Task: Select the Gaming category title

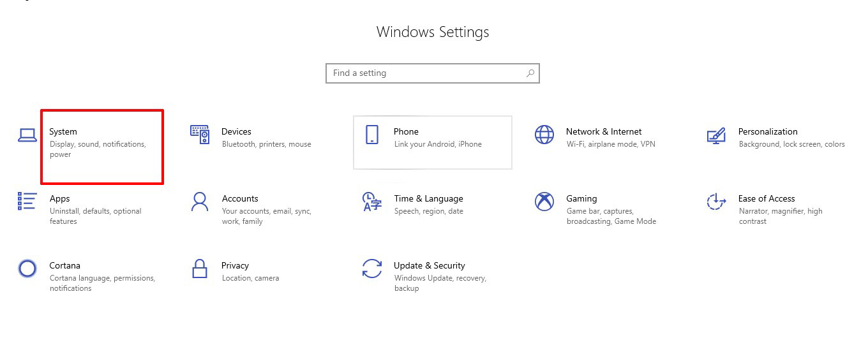Action: pyautogui.click(x=581, y=198)
